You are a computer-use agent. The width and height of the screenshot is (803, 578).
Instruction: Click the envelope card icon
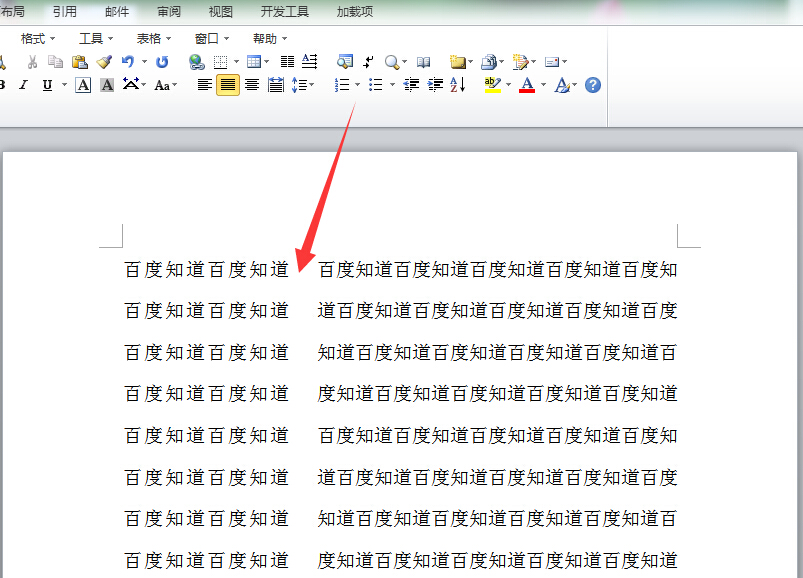[x=553, y=62]
